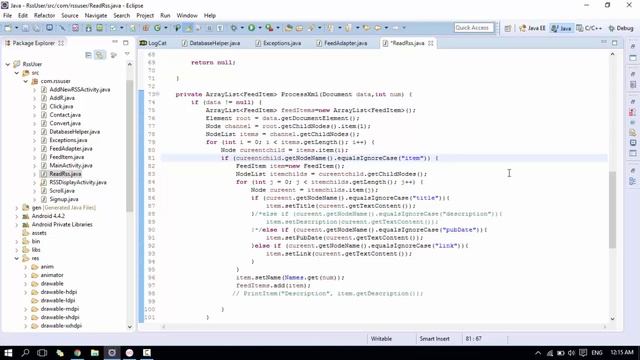Open the Refactor menu
640x360 pixels.
pyautogui.click(x=44, y=16)
